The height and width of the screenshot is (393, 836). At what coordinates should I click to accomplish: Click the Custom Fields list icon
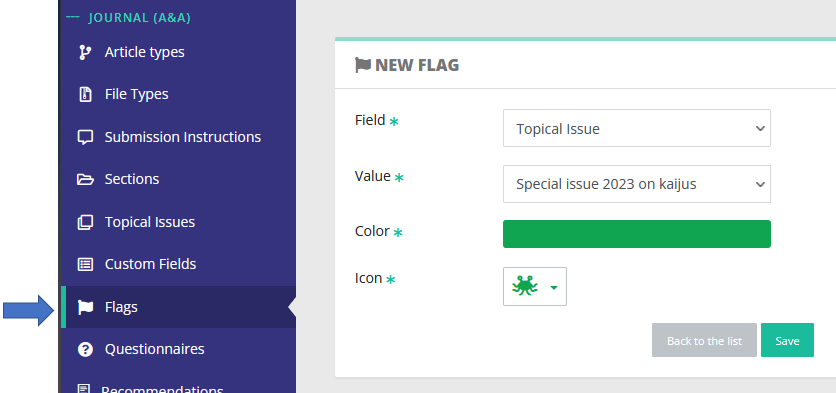pyautogui.click(x=85, y=264)
